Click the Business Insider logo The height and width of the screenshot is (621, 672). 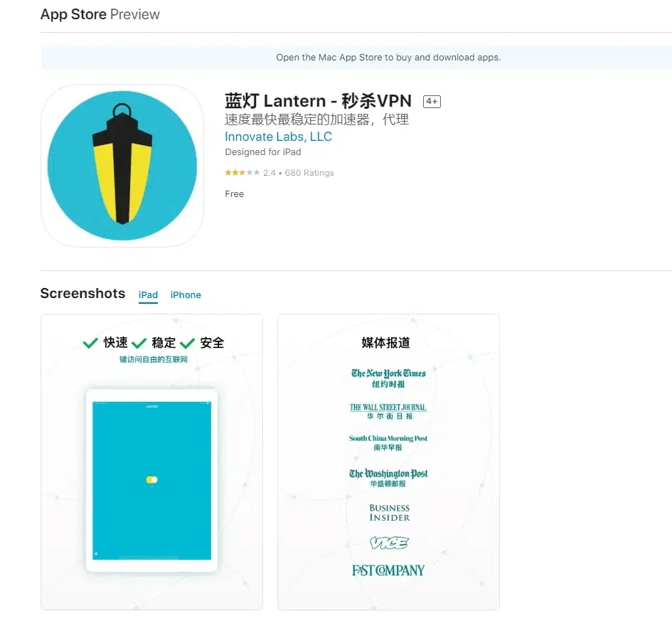click(x=389, y=513)
